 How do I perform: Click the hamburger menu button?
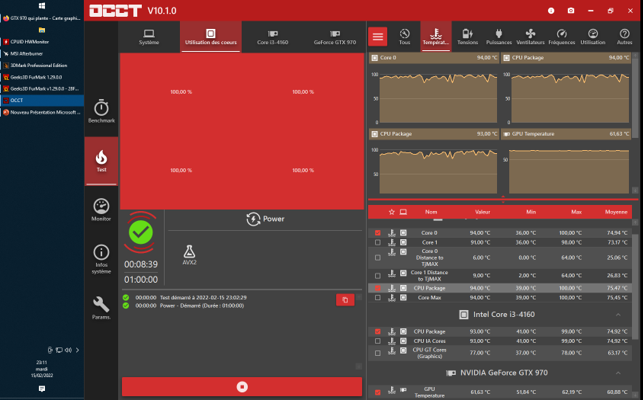click(378, 37)
